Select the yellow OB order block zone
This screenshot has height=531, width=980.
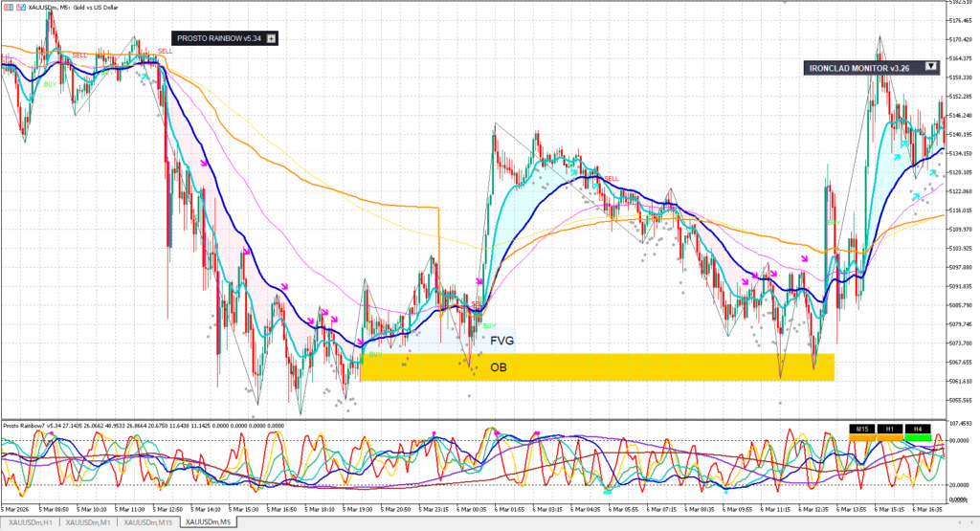click(x=593, y=367)
